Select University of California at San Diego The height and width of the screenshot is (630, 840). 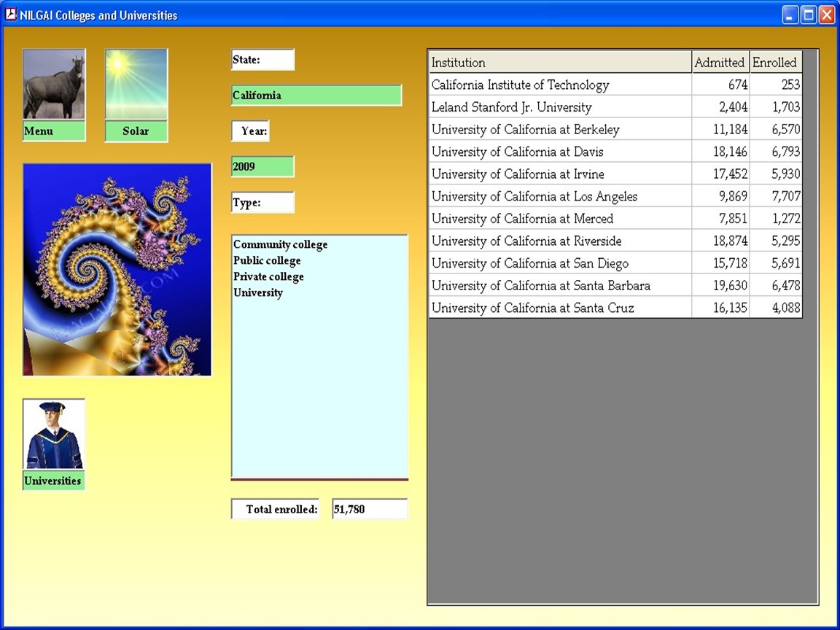point(615,263)
